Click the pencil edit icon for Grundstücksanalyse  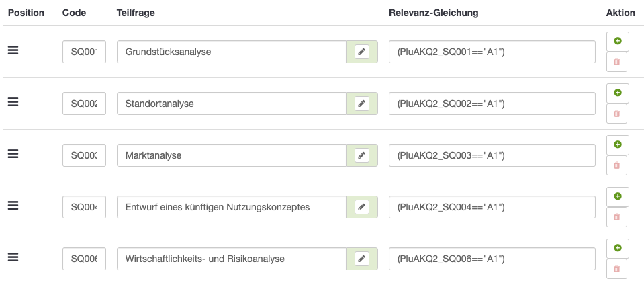pos(362,52)
